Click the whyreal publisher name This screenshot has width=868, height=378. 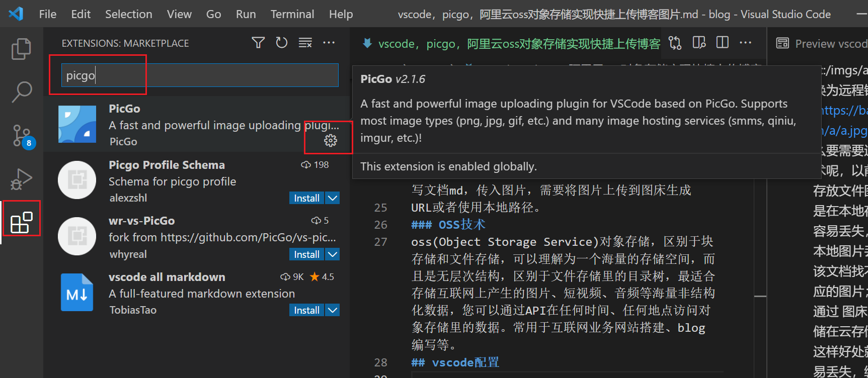pyautogui.click(x=128, y=254)
